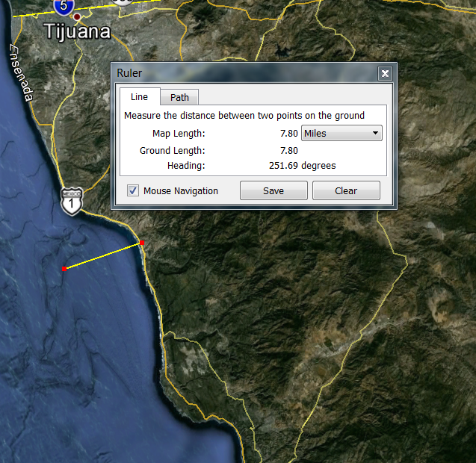This screenshot has height=463, width=476.
Task: Switch to the Path tab
Action: tap(179, 97)
